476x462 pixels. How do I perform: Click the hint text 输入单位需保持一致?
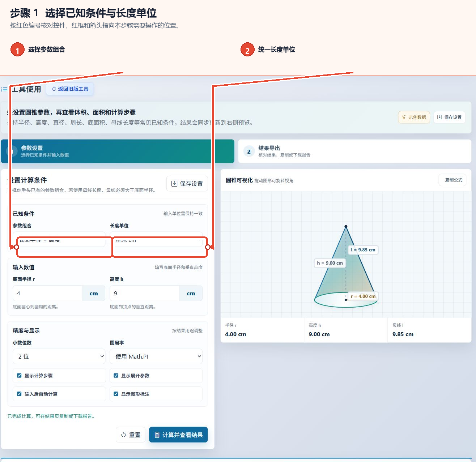(x=183, y=214)
